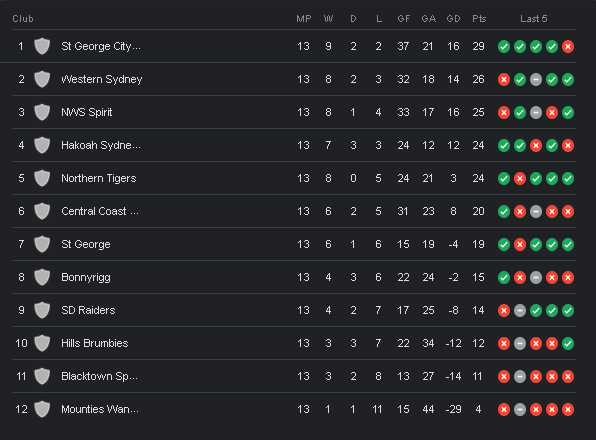The height and width of the screenshot is (440, 596).
Task: Click Northern Tigers' red loss result icon
Action: click(520, 179)
